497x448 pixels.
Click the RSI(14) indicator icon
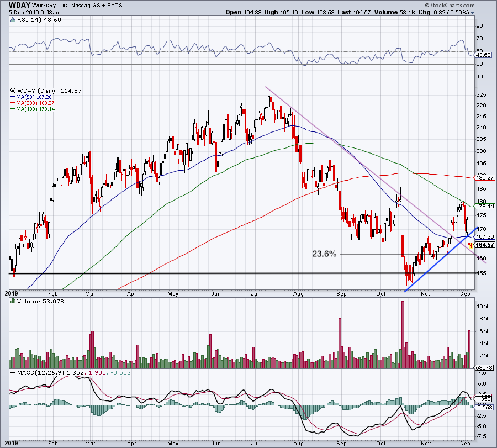[13, 19]
